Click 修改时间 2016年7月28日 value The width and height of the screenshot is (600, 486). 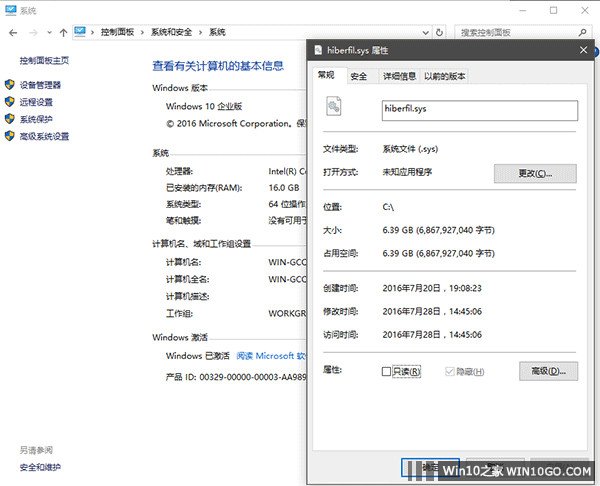point(432,311)
